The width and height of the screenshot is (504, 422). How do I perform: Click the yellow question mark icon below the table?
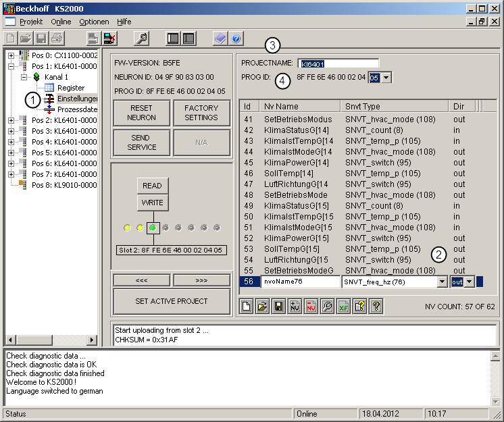coord(376,307)
